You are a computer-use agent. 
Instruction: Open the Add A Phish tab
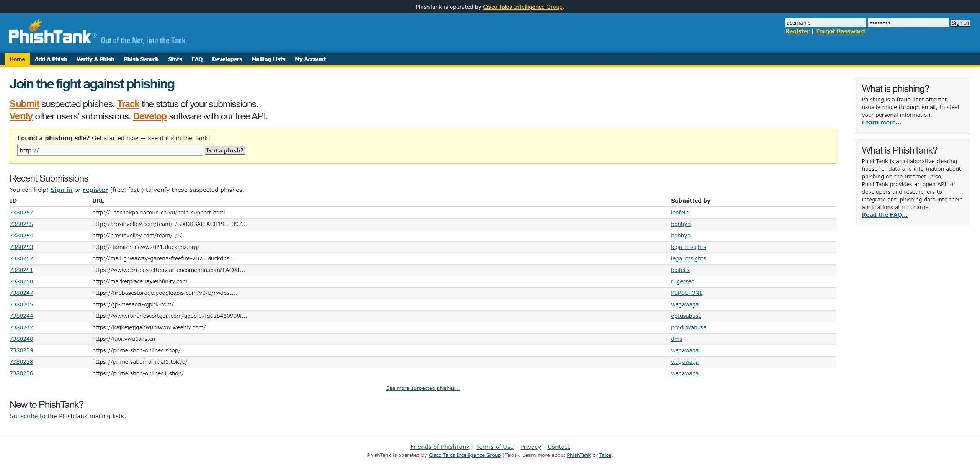(x=51, y=59)
